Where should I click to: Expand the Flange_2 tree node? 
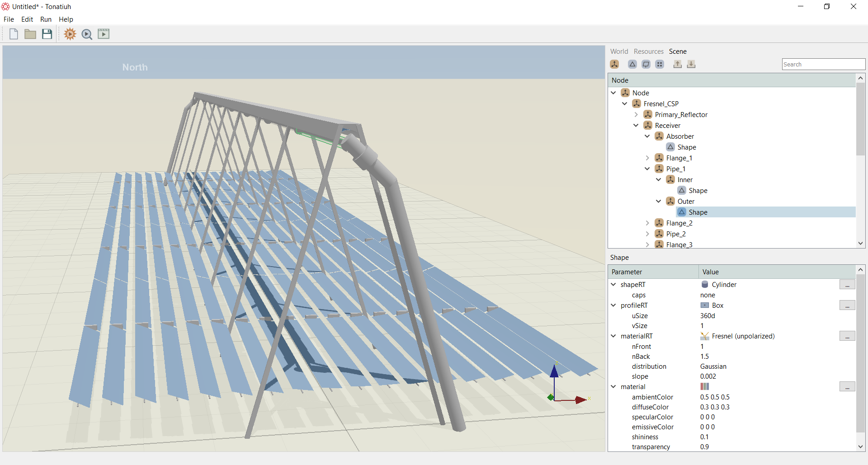pos(647,223)
